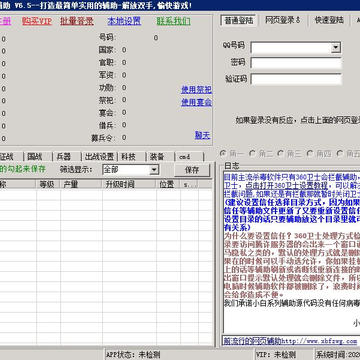This screenshot has height=360, width=360.
Task: Click the 号码 label
Action: (107, 37)
